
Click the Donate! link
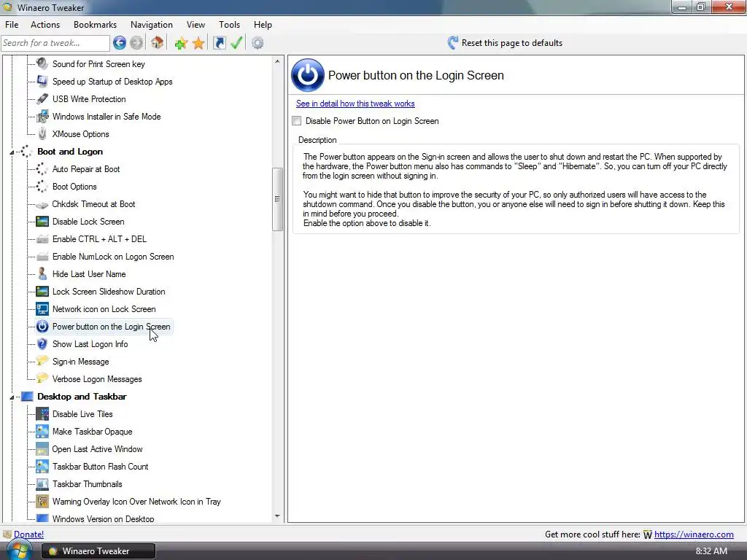click(x=28, y=534)
